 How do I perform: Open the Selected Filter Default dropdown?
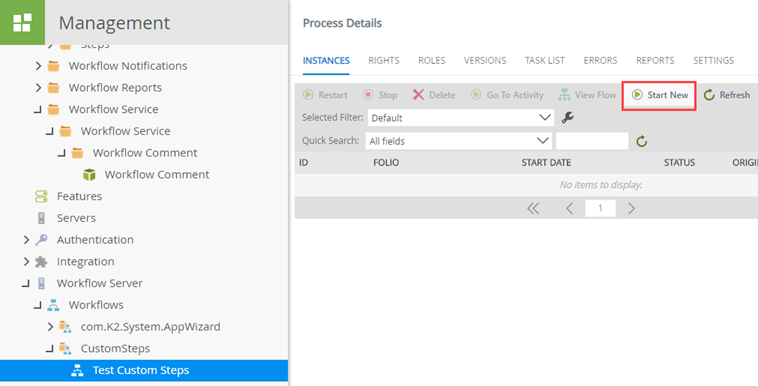click(x=461, y=118)
